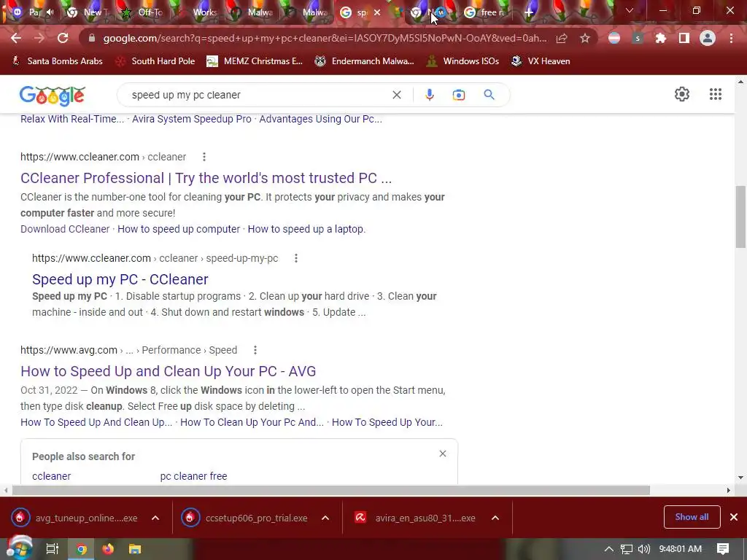
Task: Open File Explorer from the taskbar
Action: click(135, 549)
